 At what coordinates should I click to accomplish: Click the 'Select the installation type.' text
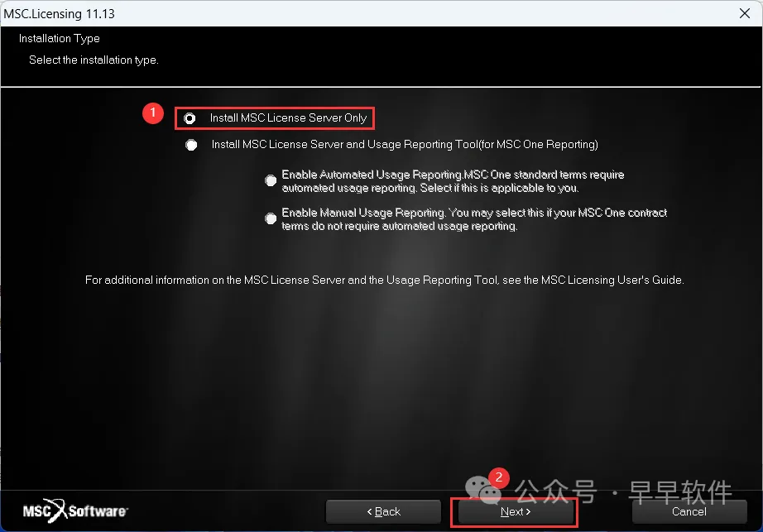click(94, 60)
